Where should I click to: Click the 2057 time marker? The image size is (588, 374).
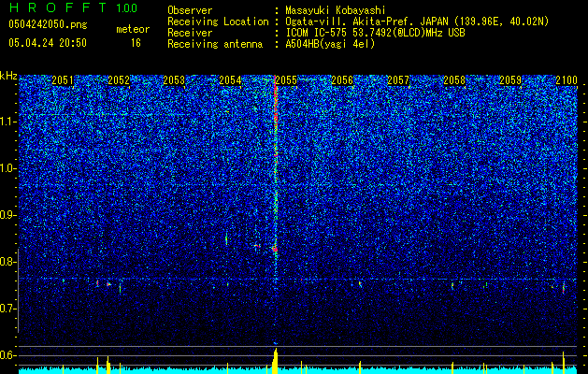click(398, 80)
